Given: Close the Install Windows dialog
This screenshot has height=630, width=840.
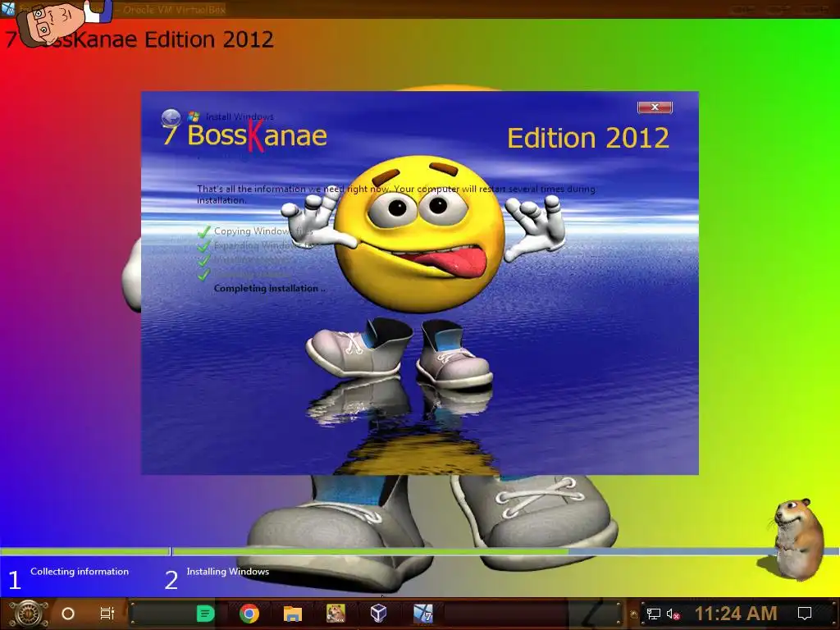Looking at the screenshot, I should (x=655, y=107).
